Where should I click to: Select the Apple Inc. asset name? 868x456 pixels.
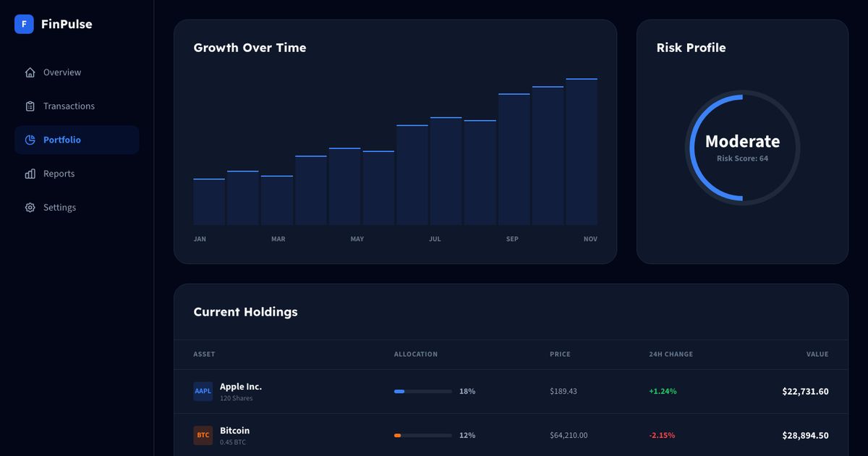coord(241,387)
